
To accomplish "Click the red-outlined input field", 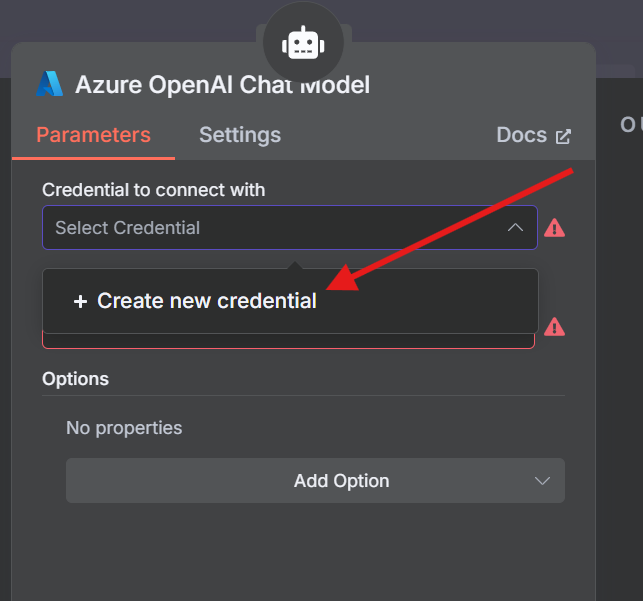I will pyautogui.click(x=288, y=341).
